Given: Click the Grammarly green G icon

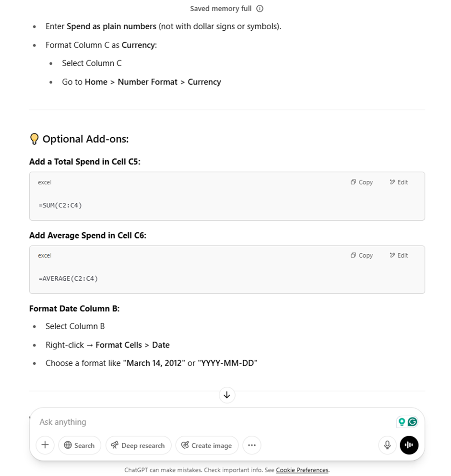Looking at the screenshot, I should coord(413,422).
